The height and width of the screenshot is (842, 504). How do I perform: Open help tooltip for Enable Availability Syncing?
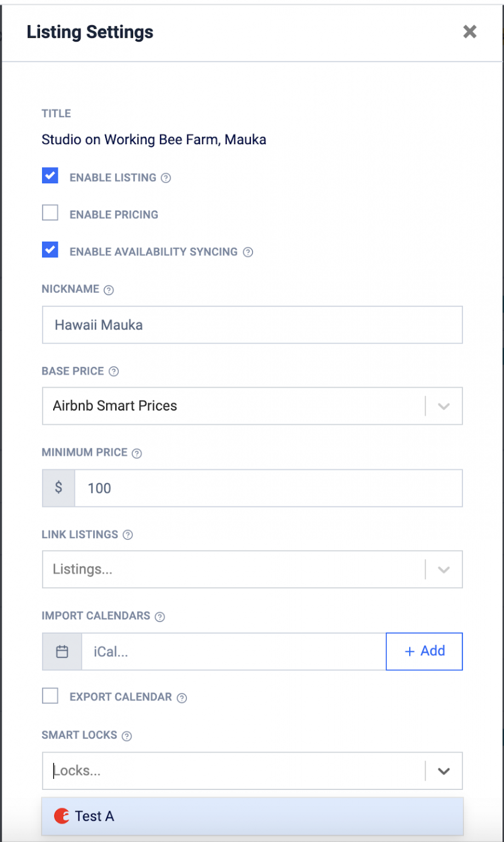(248, 252)
